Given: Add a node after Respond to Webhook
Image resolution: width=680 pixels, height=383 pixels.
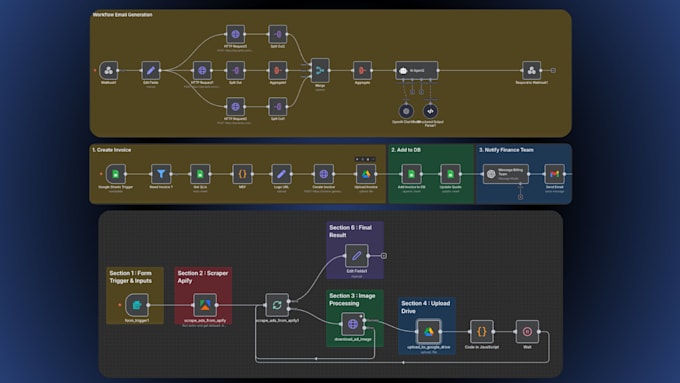Looking at the screenshot, I should click(553, 70).
